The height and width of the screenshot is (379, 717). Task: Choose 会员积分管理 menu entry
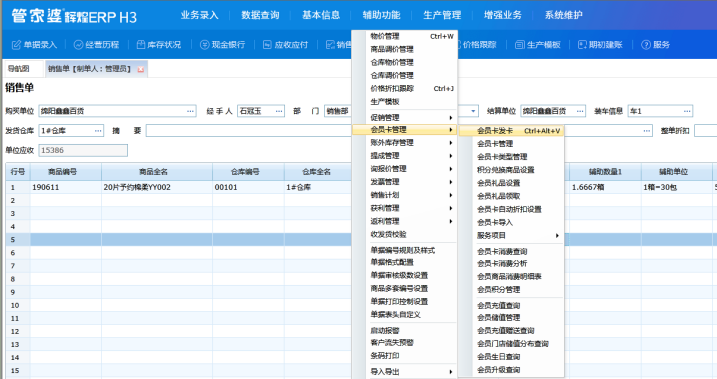[498, 289]
